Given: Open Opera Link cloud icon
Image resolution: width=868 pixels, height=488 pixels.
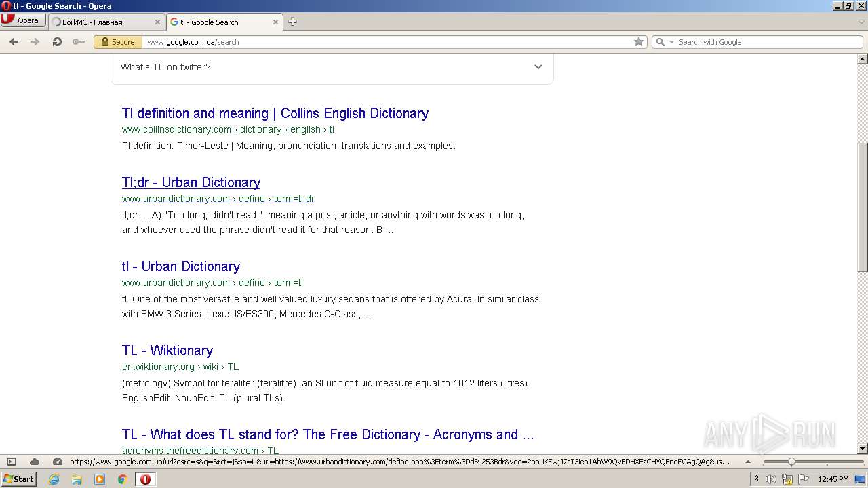Looking at the screenshot, I should (x=35, y=462).
